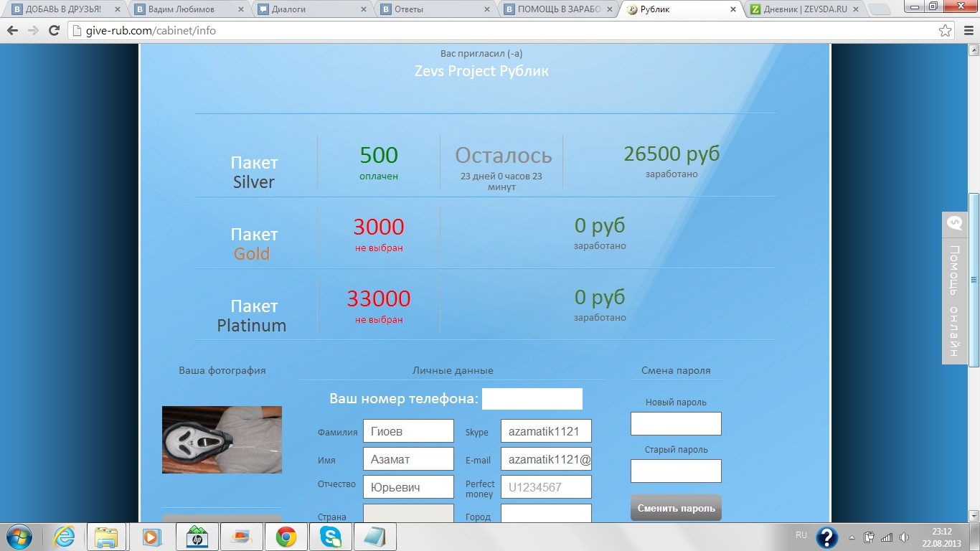The height and width of the screenshot is (551, 980).
Task: Open Windows Explorer folder on the taskbar
Action: click(106, 537)
